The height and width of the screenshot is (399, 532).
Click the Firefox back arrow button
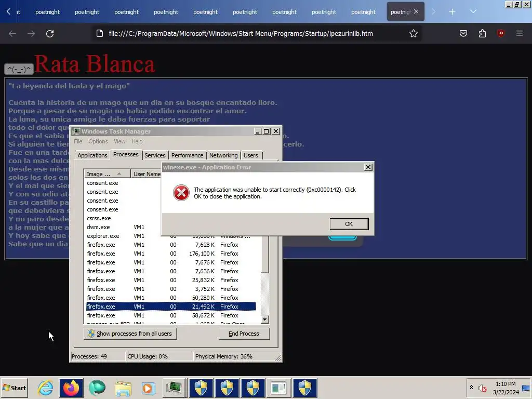[x=12, y=34]
